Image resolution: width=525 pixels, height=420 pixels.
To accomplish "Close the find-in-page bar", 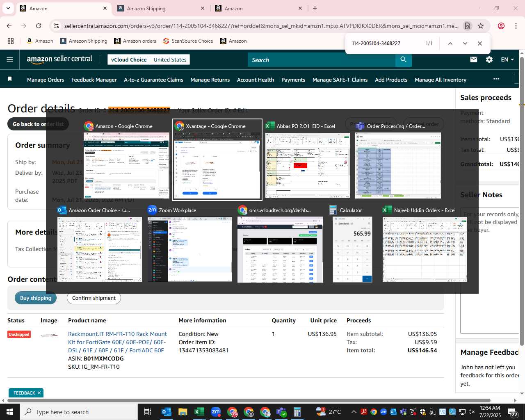I will (480, 43).
